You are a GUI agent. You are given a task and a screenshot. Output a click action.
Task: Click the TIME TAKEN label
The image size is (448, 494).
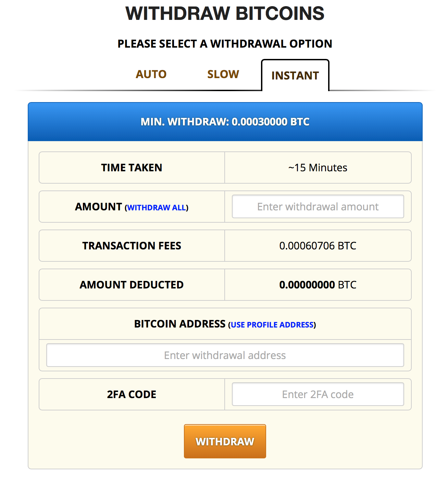pyautogui.click(x=132, y=168)
